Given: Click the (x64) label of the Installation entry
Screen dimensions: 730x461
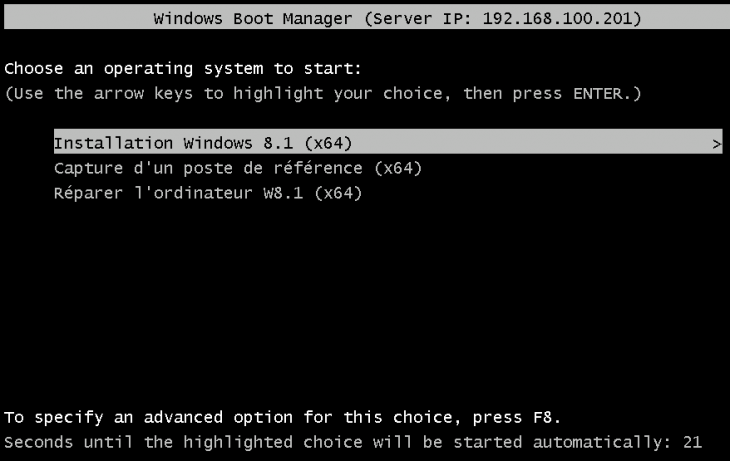Looking at the screenshot, I should click(328, 143).
